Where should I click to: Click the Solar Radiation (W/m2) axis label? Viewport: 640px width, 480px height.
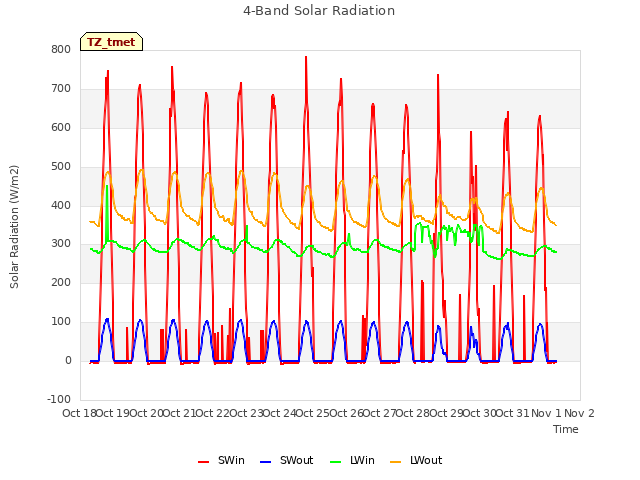[14, 227]
